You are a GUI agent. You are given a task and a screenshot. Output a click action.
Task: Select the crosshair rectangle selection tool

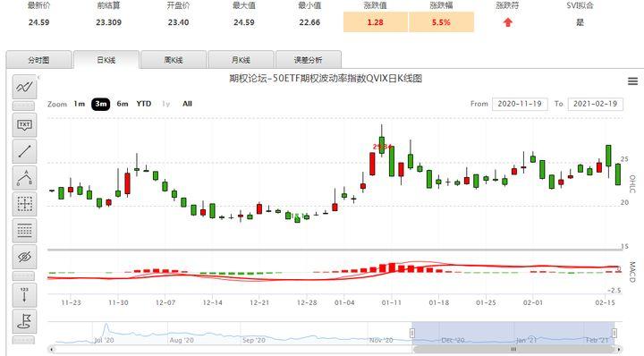pyautogui.click(x=24, y=204)
